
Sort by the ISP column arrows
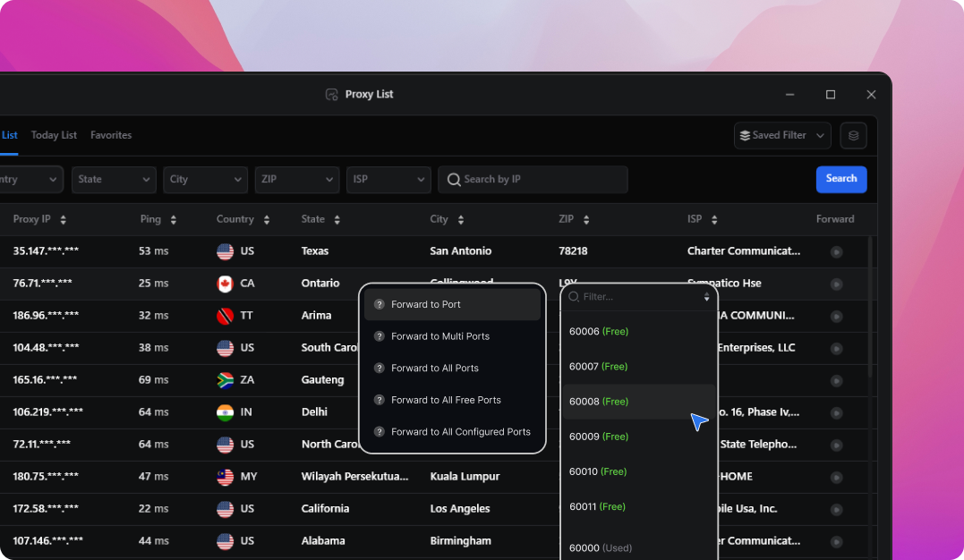713,219
